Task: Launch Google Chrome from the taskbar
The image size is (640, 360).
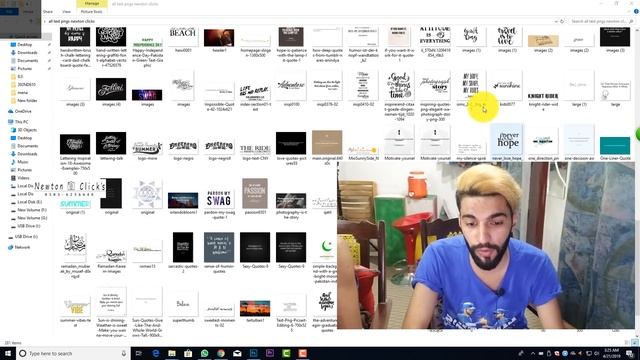Action: tap(221, 353)
